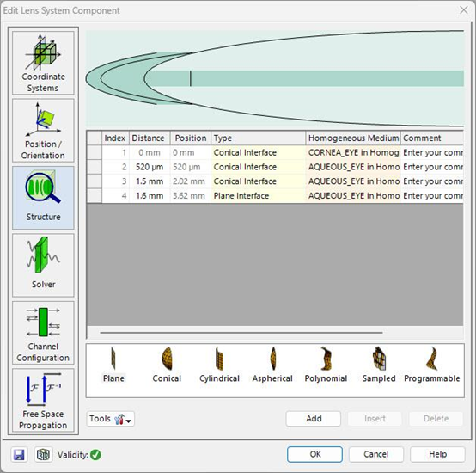The height and width of the screenshot is (473, 476).
Task: Select row 4 Plane Interface type cell
Action: tap(258, 195)
